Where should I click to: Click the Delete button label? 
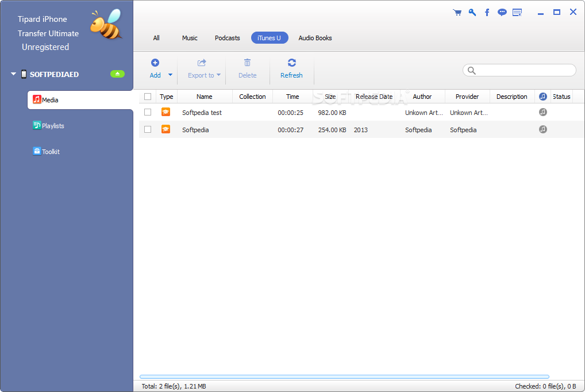pyautogui.click(x=247, y=75)
